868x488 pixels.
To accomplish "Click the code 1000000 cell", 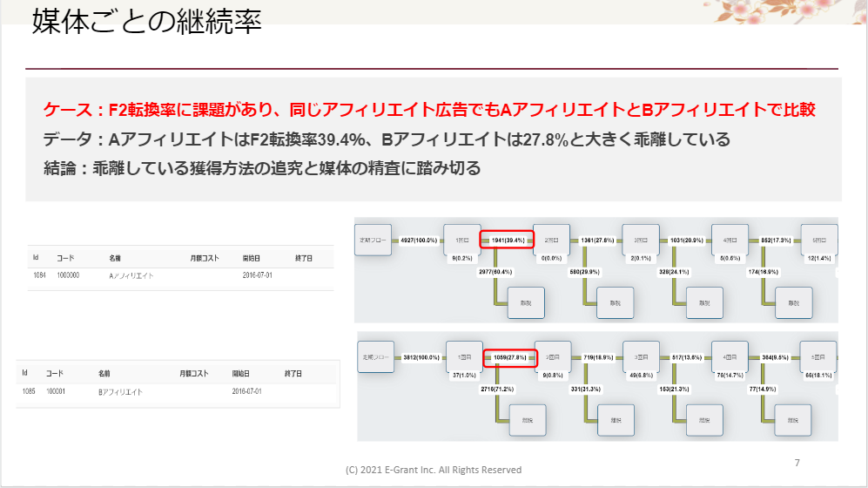I will 68,275.
